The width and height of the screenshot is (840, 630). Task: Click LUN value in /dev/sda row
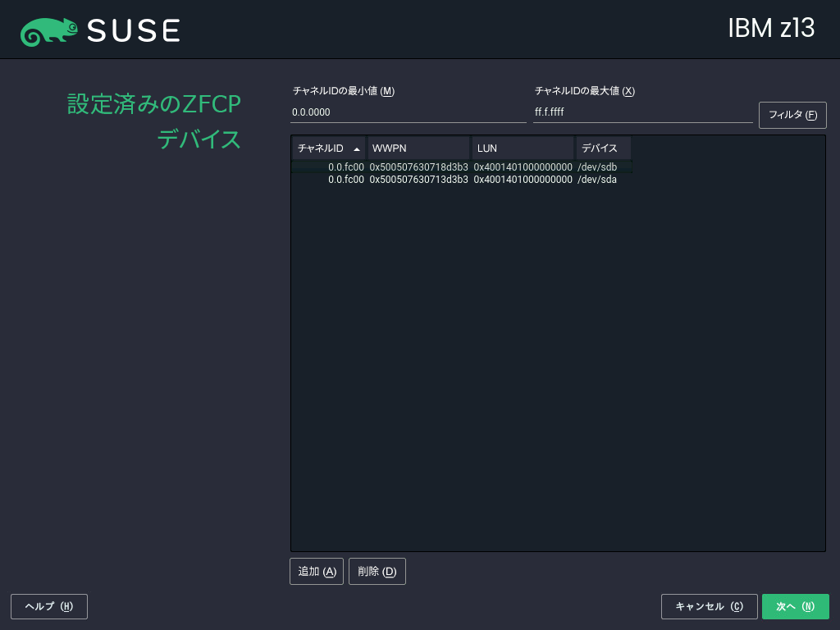(x=523, y=180)
